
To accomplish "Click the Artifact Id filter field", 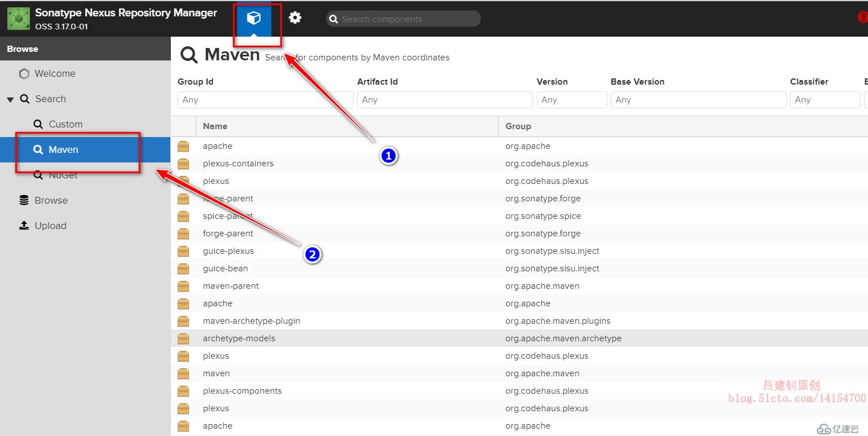I will coord(445,100).
